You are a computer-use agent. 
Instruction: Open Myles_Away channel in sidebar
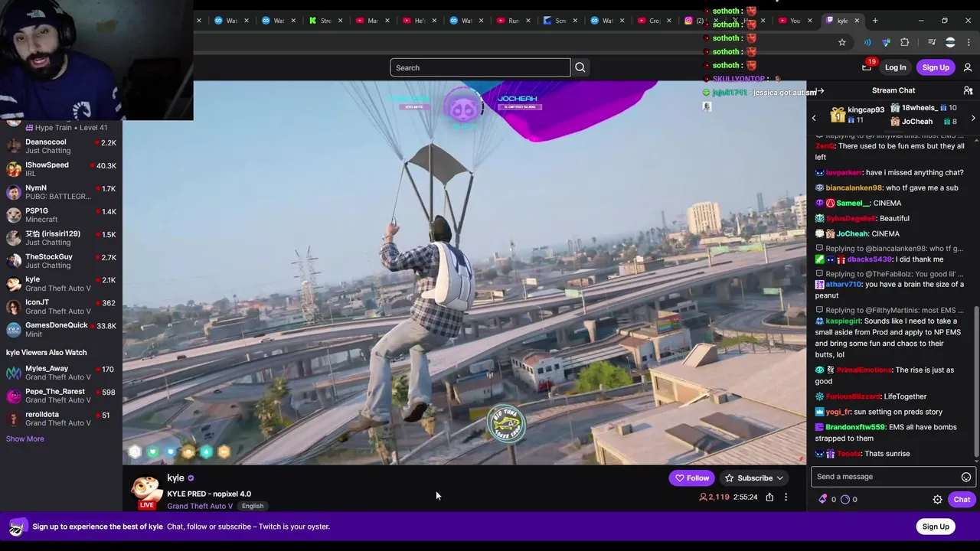point(61,373)
